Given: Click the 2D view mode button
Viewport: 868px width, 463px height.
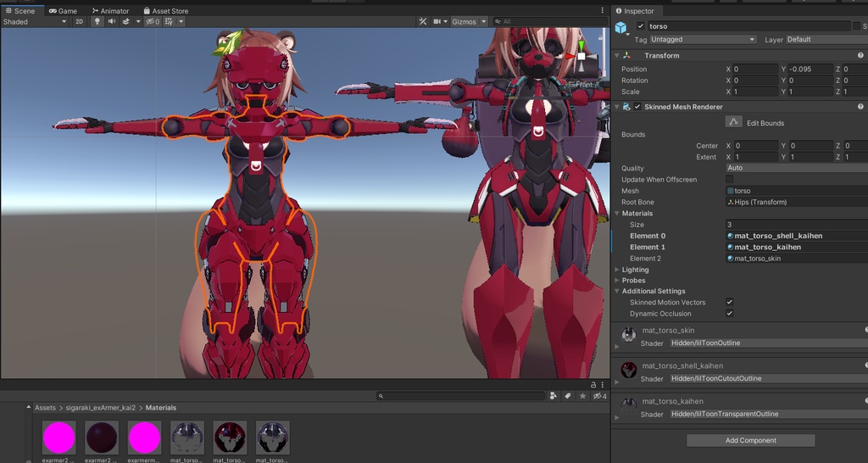Looking at the screenshot, I should click(79, 21).
